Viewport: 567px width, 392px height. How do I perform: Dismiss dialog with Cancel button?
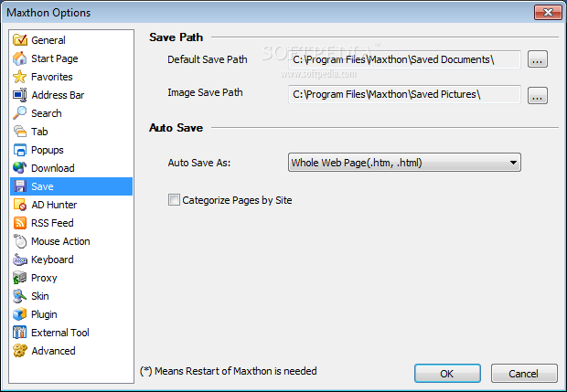(x=524, y=374)
